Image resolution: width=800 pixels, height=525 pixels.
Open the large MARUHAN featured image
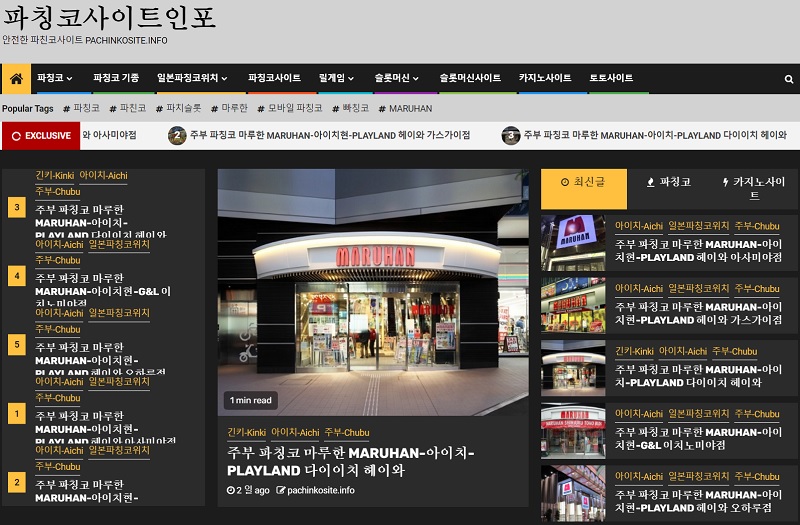(x=373, y=292)
